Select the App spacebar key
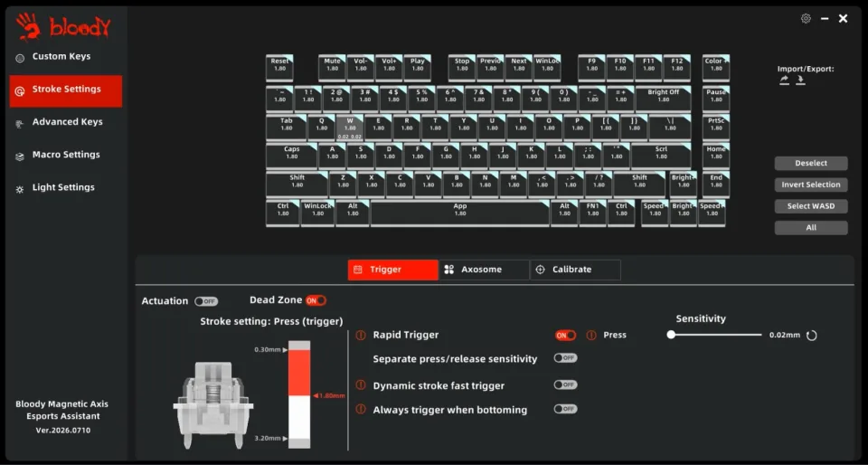This screenshot has width=868, height=465. [x=460, y=214]
